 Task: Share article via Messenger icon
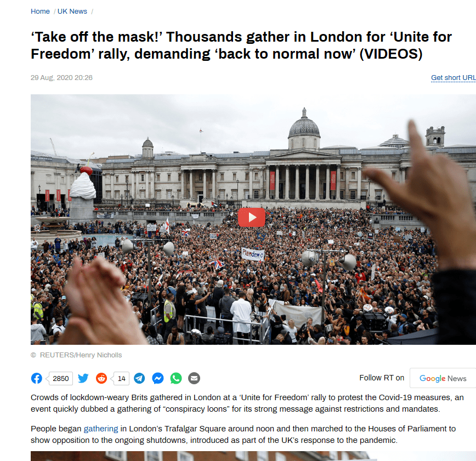coord(158,378)
